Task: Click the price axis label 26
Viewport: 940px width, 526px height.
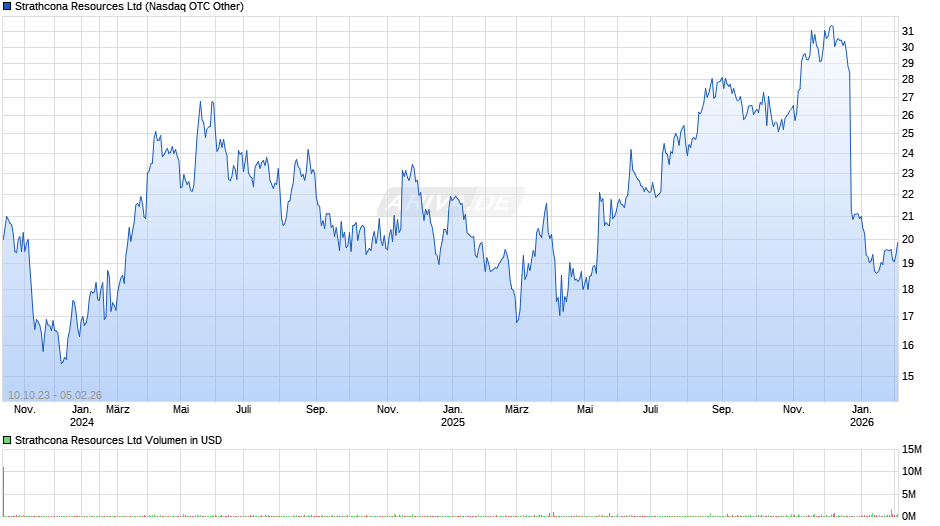Action: tap(908, 115)
